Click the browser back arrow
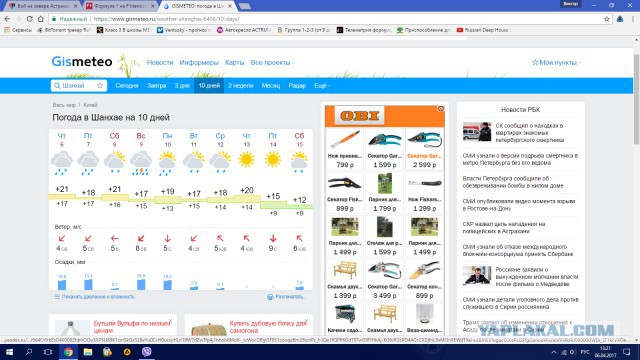 click(x=7, y=19)
